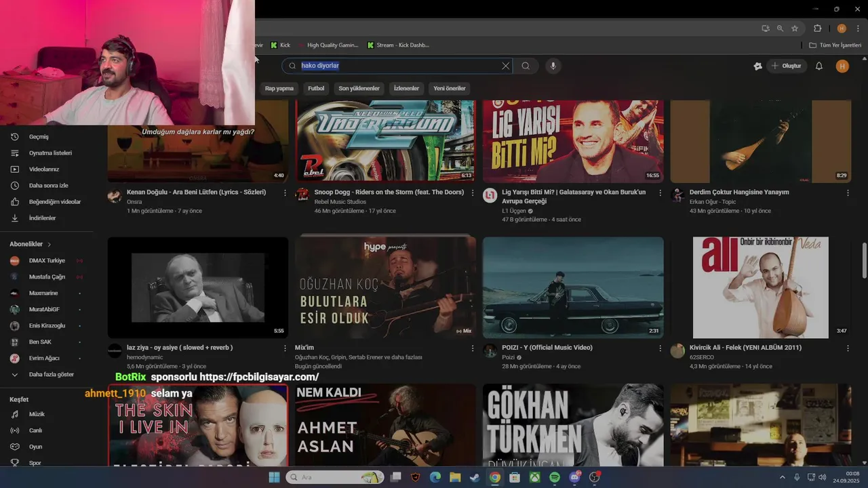Play Oğuzhan Koç Bulutlara Esir Olduk mix thumbnail
868x488 pixels.
point(385,287)
